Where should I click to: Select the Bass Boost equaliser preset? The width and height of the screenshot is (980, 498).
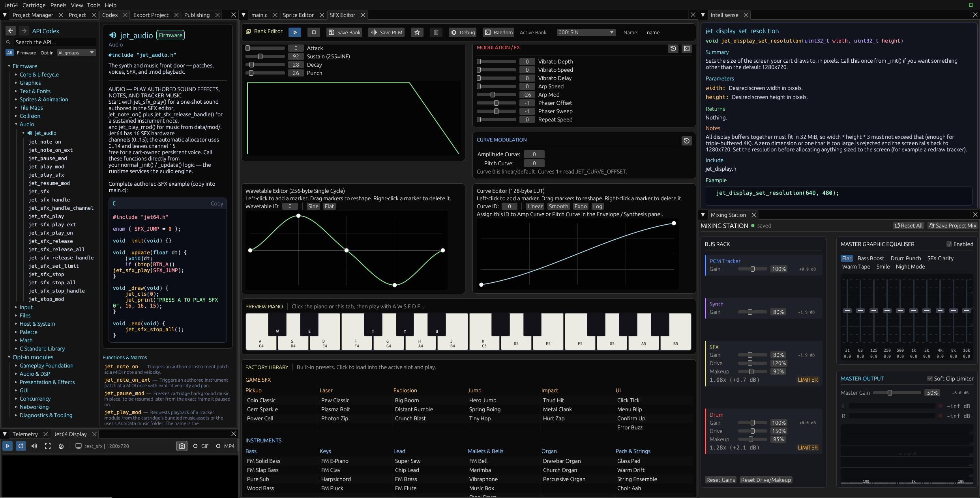coord(871,258)
